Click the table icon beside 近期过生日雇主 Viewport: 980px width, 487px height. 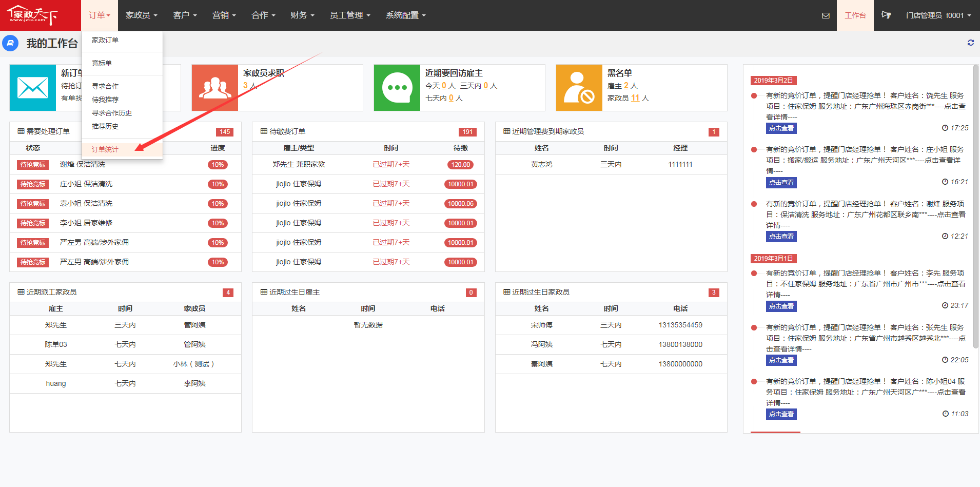click(264, 292)
